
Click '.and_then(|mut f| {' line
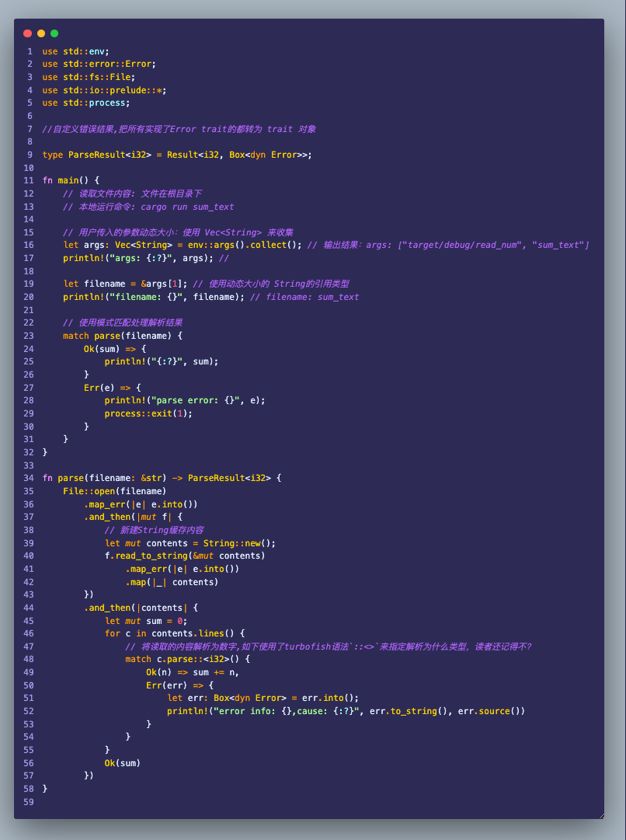click(x=133, y=517)
